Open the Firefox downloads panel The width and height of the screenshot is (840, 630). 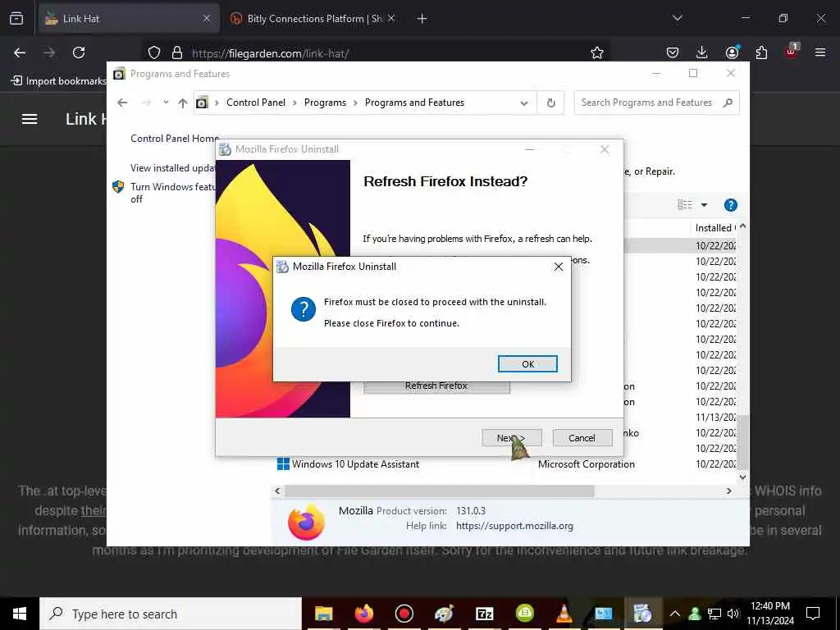pyautogui.click(x=702, y=52)
